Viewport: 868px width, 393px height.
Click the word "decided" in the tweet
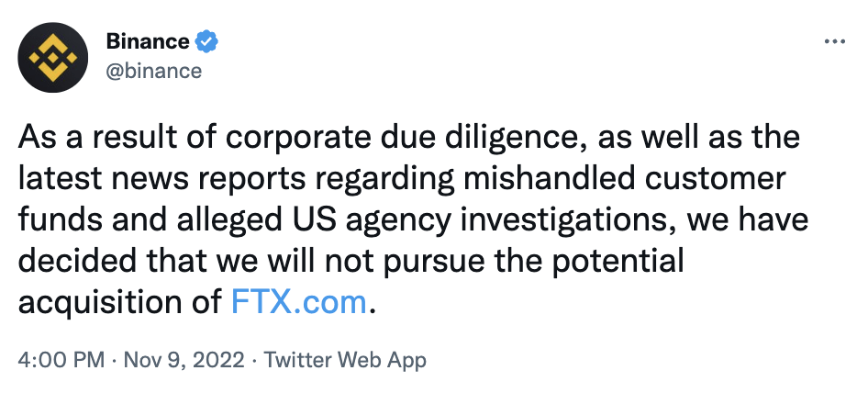(72, 261)
